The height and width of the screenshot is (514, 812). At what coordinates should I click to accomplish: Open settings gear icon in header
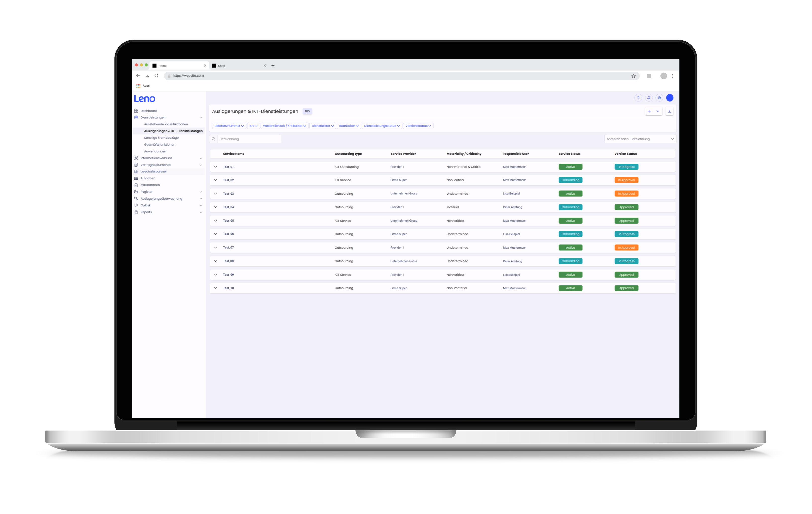click(x=659, y=98)
